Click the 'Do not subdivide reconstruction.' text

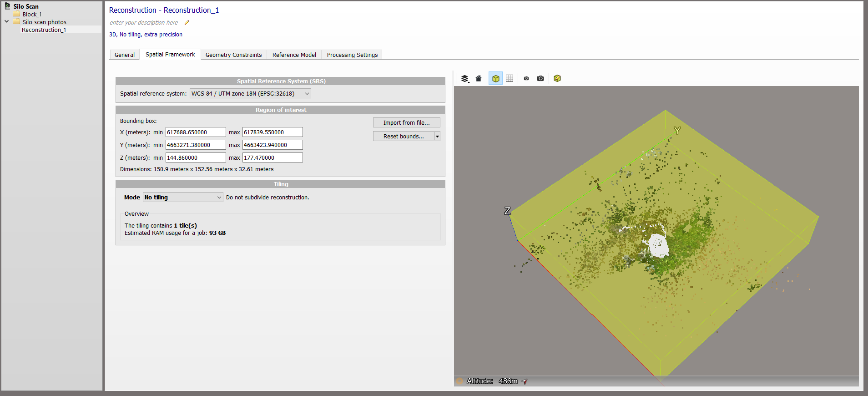click(x=267, y=197)
